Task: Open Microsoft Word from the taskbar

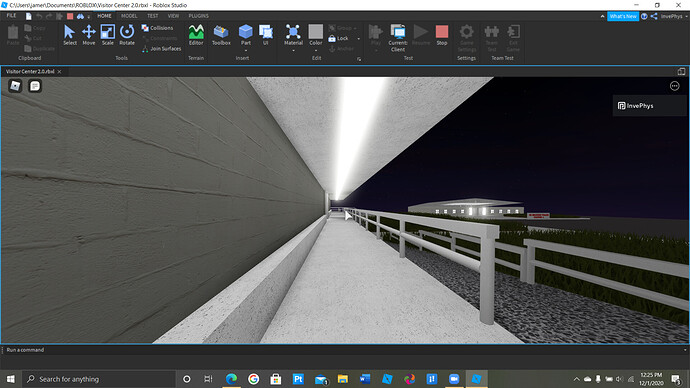Action: click(365, 379)
